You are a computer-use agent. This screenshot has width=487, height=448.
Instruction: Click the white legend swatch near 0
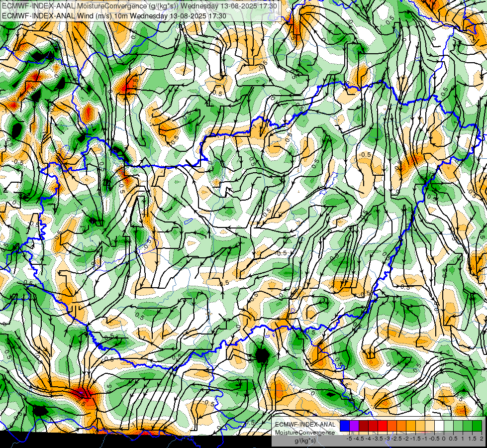pos(439,426)
